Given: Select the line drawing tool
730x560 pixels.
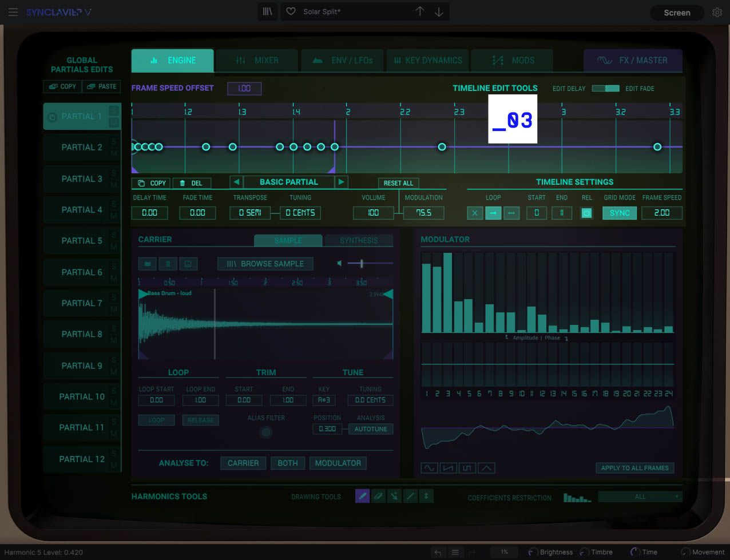Looking at the screenshot, I should click(x=410, y=497).
